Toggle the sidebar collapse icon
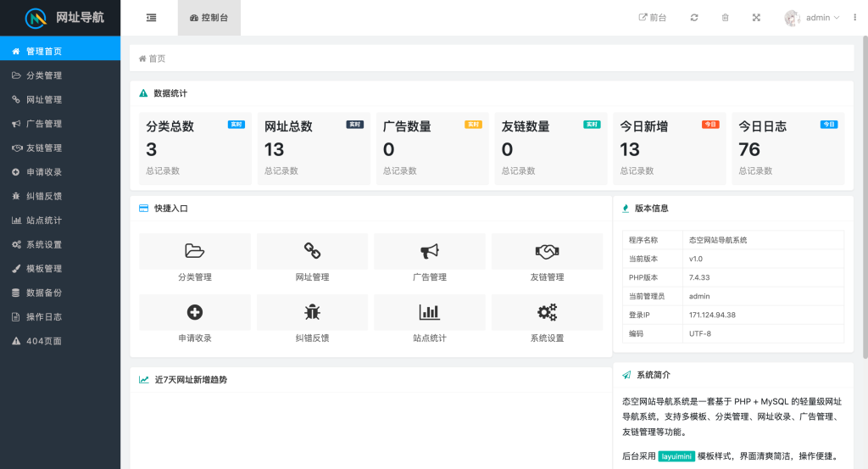The image size is (868, 469). pyautogui.click(x=151, y=18)
